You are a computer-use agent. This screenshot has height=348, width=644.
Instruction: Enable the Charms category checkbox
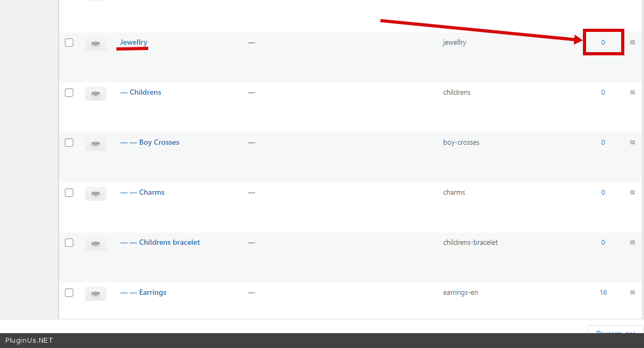69,193
